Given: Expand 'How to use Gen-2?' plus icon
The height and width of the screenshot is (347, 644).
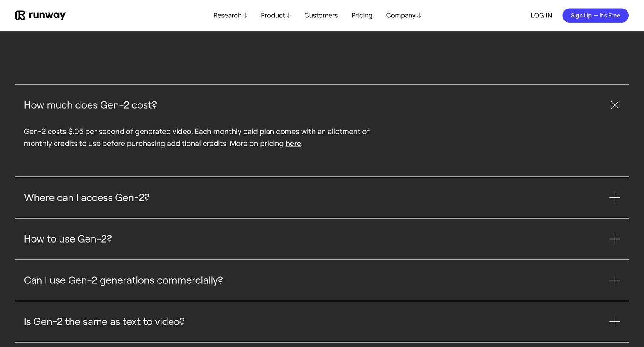Looking at the screenshot, I should tap(615, 239).
